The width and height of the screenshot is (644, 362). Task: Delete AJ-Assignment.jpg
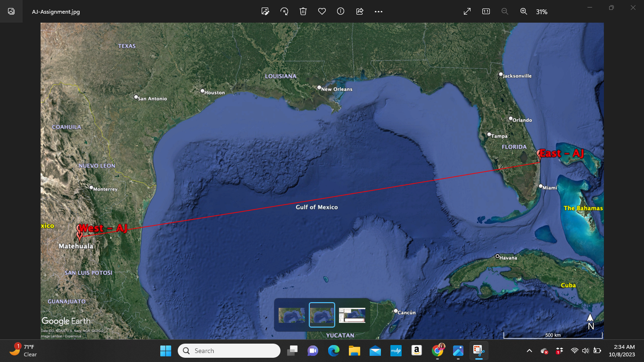point(303,11)
